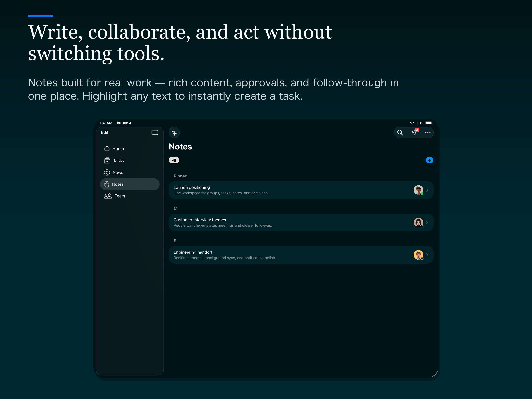Click the red notification badge 4
The height and width of the screenshot is (399, 532).
click(417, 130)
